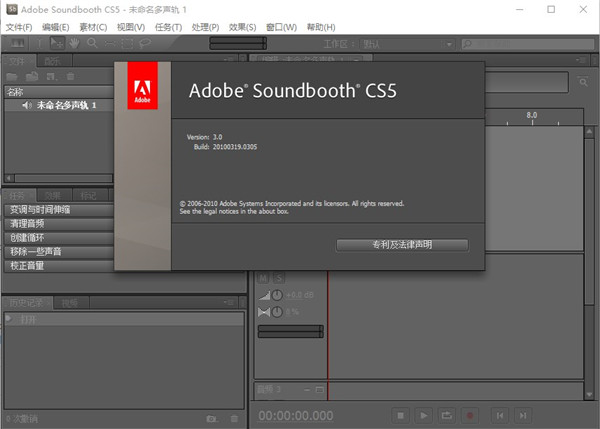Toggle the red Record button

(472, 415)
